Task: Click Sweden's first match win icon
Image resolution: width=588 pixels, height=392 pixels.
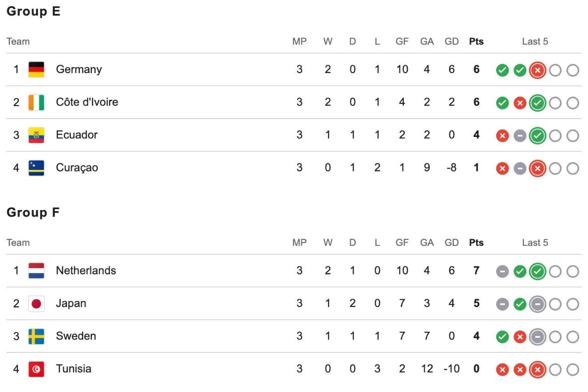Action: (503, 337)
